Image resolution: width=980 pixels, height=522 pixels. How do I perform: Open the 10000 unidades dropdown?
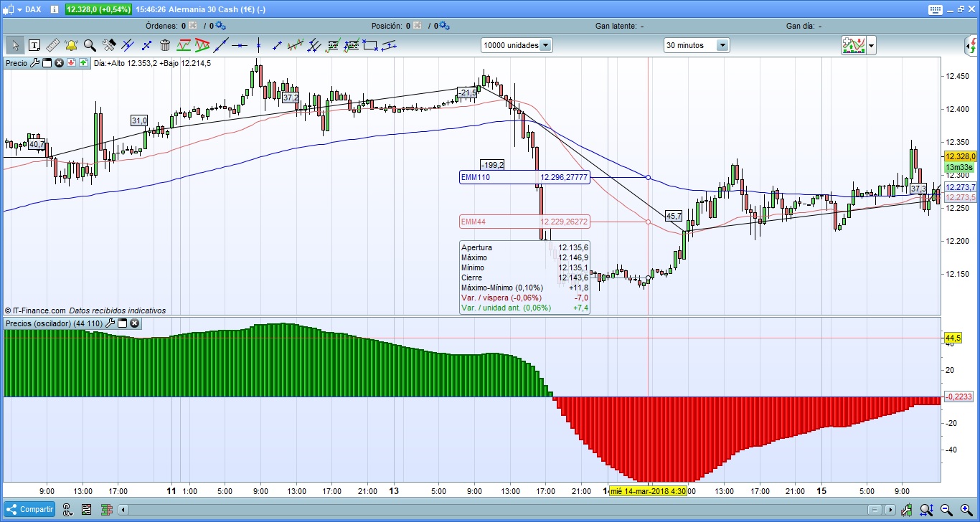pos(545,45)
